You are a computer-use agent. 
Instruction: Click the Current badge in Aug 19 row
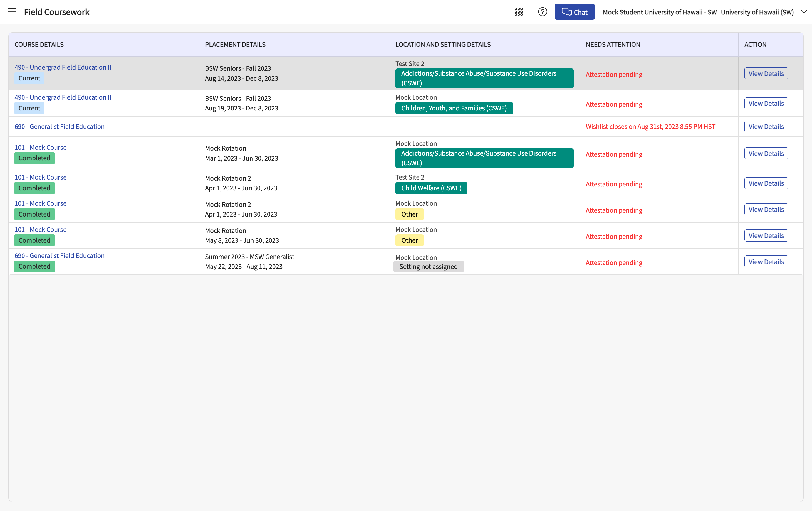[29, 108]
